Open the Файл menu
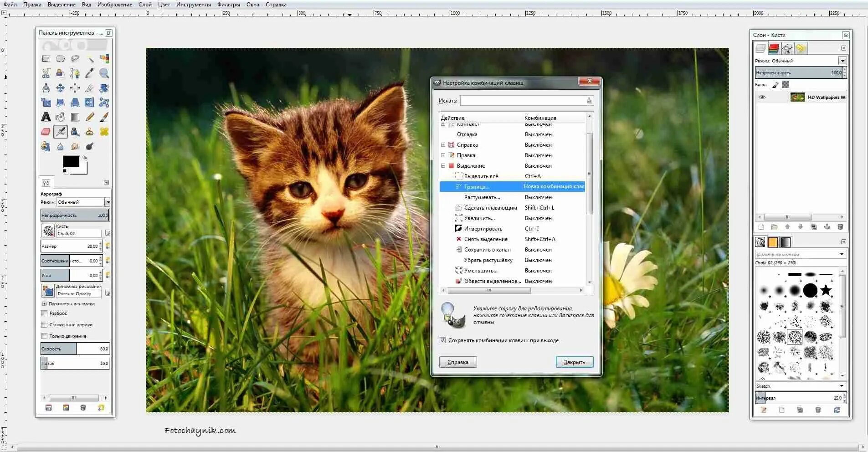 click(x=10, y=5)
